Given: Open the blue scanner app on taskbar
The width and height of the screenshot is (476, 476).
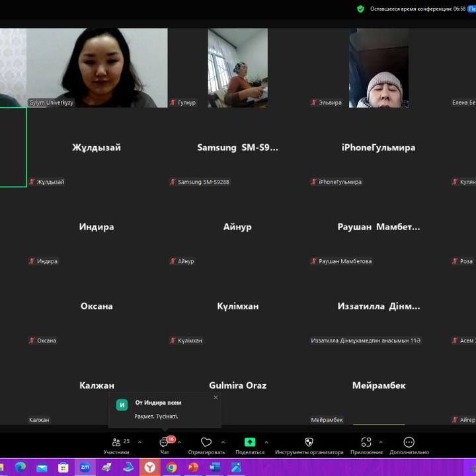Looking at the screenshot, I should 128,467.
